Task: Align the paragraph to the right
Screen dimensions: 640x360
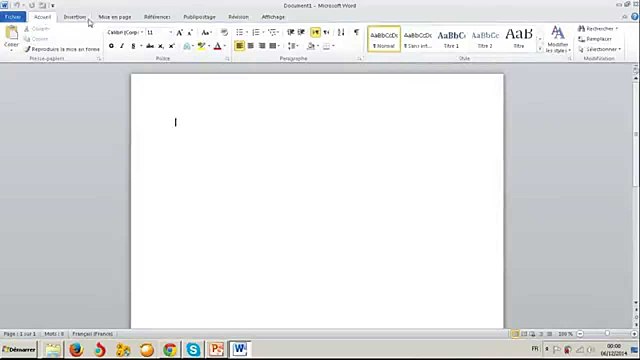Action: (262, 46)
